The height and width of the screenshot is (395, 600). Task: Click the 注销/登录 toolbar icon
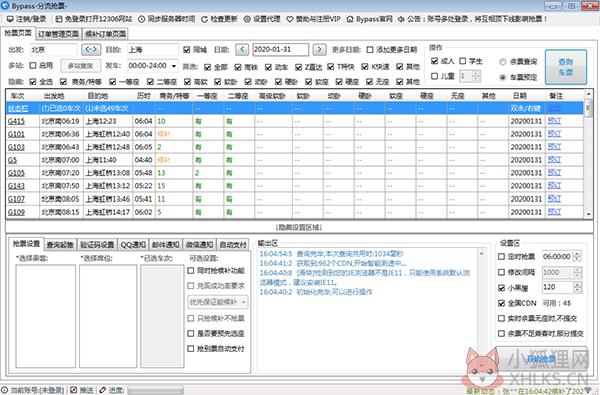click(10, 19)
